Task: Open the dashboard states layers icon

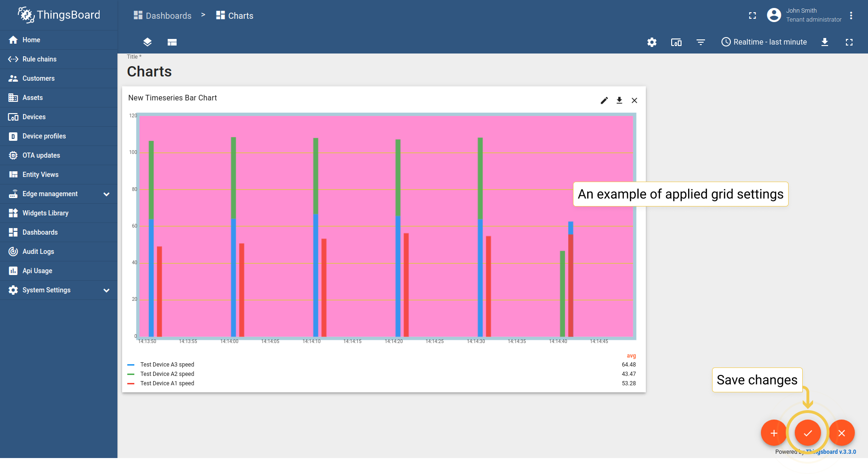Action: [x=147, y=42]
